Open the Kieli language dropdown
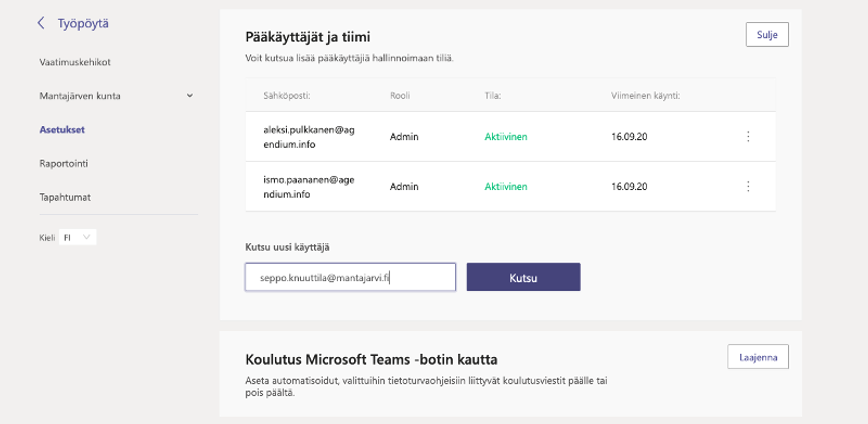The width and height of the screenshot is (868, 424). pyautogui.click(x=78, y=237)
